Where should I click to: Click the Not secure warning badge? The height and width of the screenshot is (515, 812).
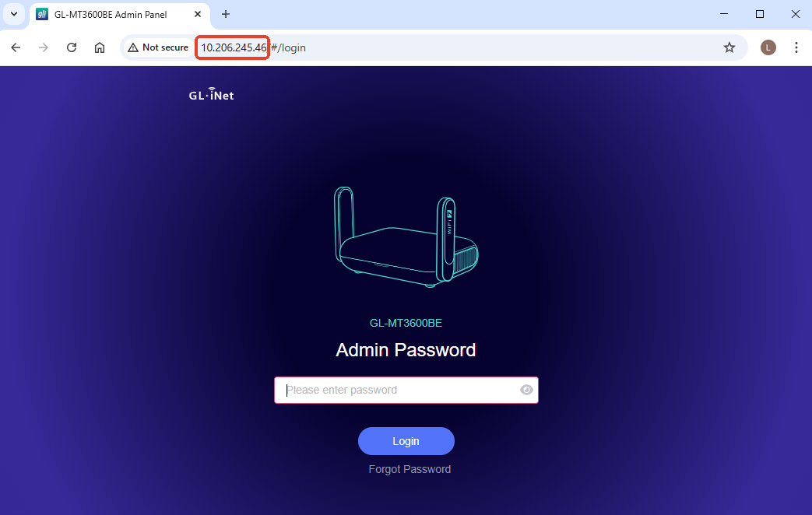coord(159,47)
